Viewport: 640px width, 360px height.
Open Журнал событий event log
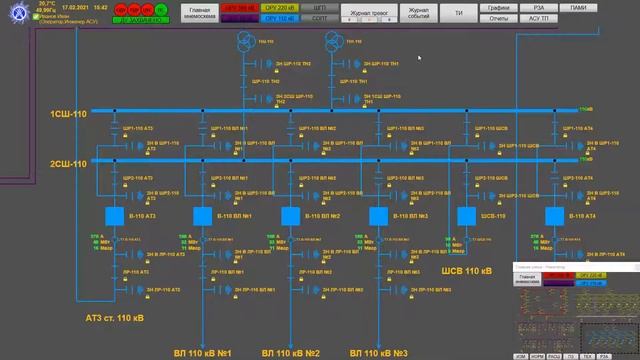(419, 13)
